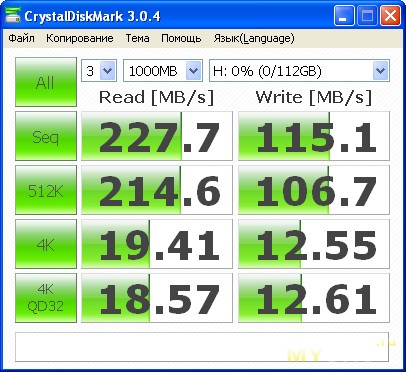Open the Тема menu
406x372 pixels.
click(x=137, y=38)
